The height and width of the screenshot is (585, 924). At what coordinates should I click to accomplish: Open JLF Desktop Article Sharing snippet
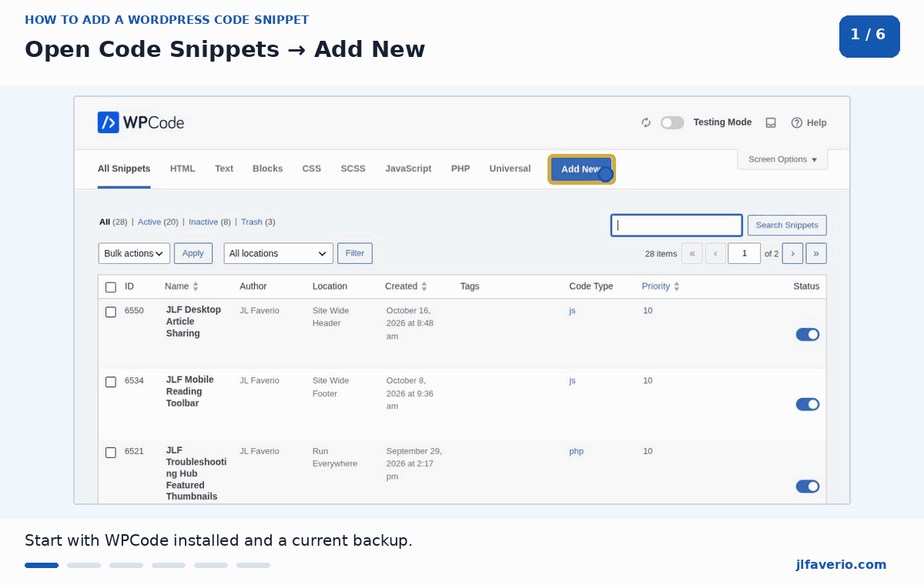point(193,322)
